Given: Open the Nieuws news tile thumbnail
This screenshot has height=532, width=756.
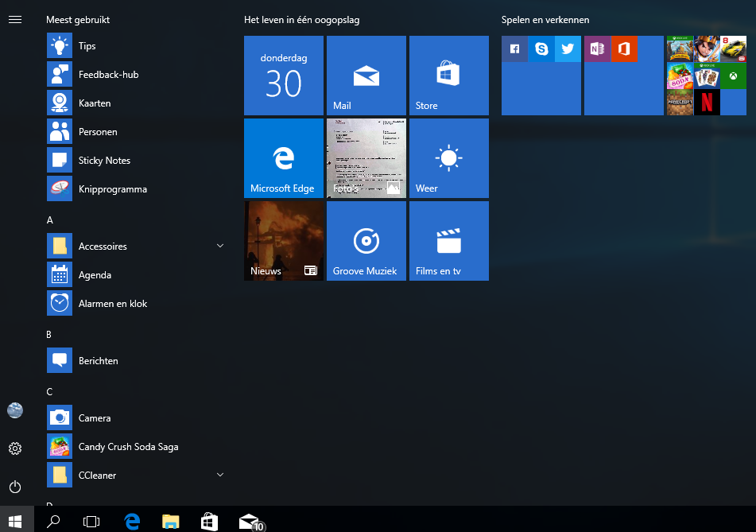Looking at the screenshot, I should tap(283, 241).
